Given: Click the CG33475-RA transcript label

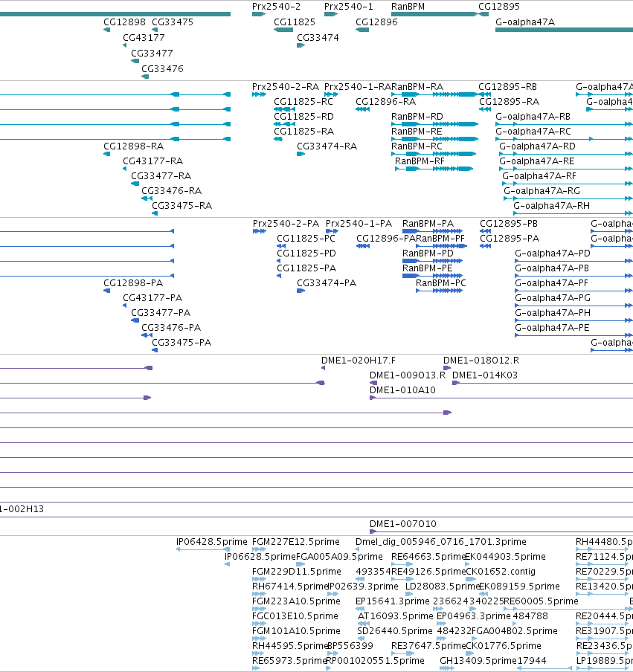Looking at the screenshot, I should tap(181, 206).
